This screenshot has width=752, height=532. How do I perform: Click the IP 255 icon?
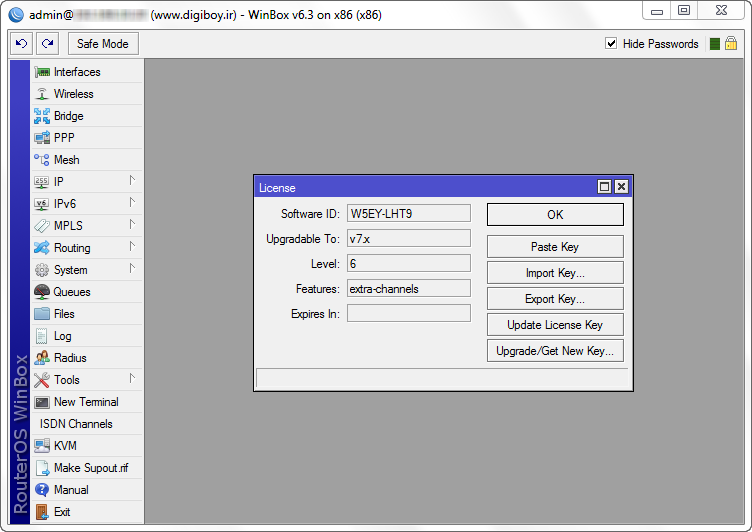[42, 182]
